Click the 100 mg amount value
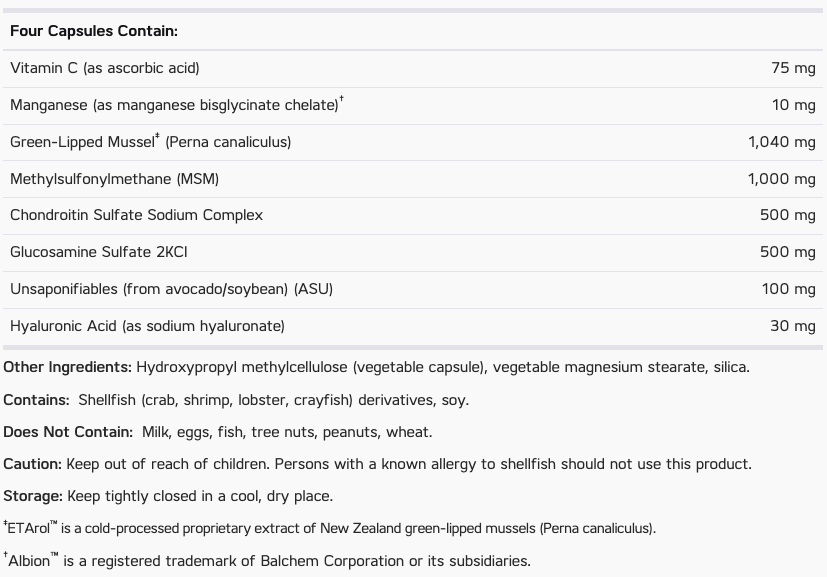 click(x=788, y=289)
